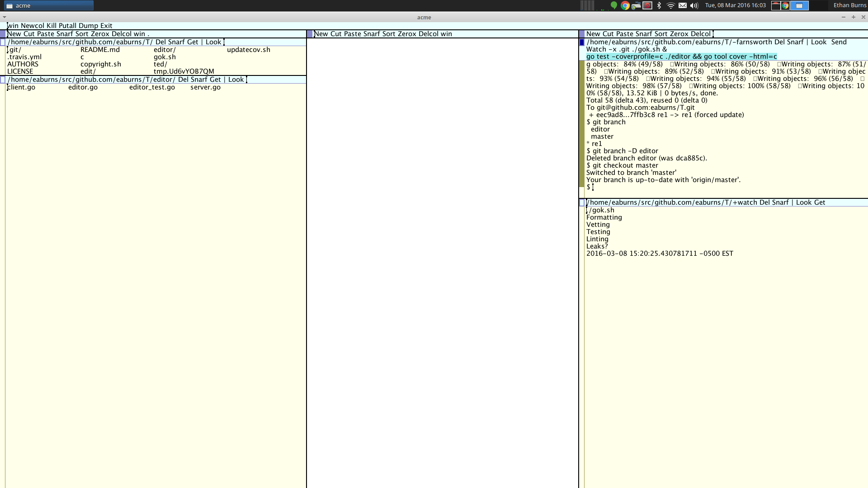Click Zerox in the left column tag

(x=100, y=34)
